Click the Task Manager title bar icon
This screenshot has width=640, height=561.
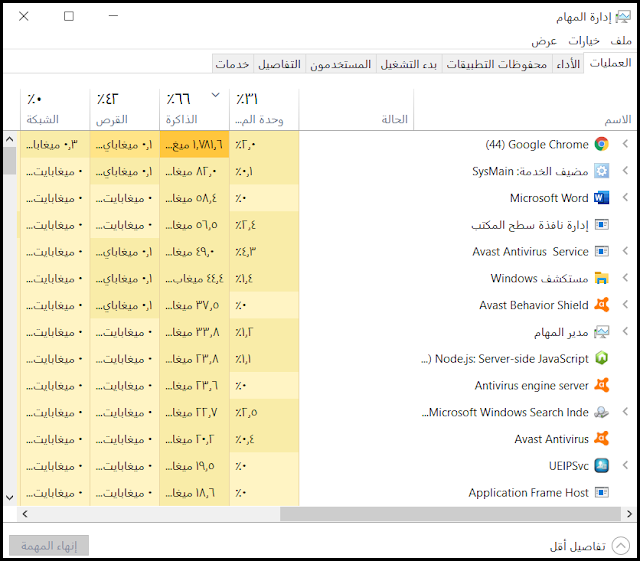[x=623, y=17]
